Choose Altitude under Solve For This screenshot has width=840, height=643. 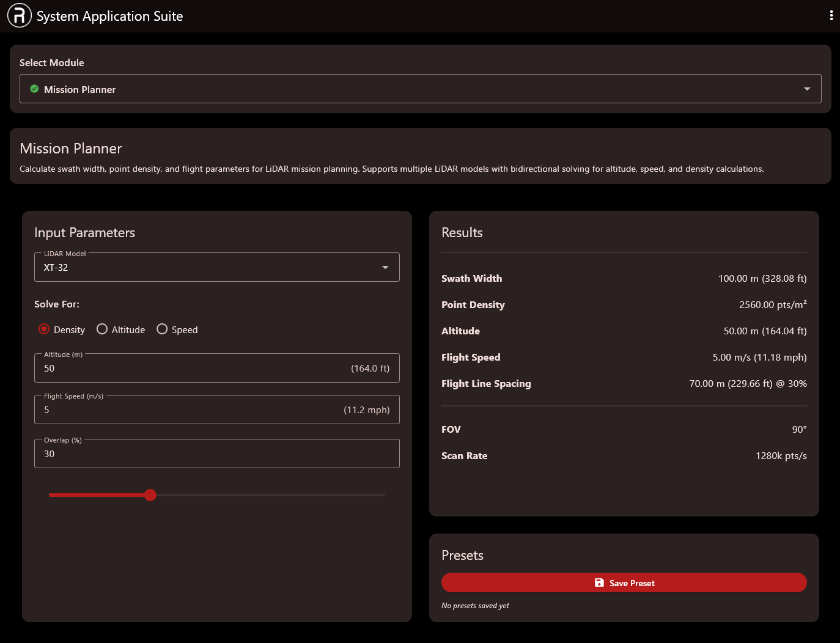102,329
